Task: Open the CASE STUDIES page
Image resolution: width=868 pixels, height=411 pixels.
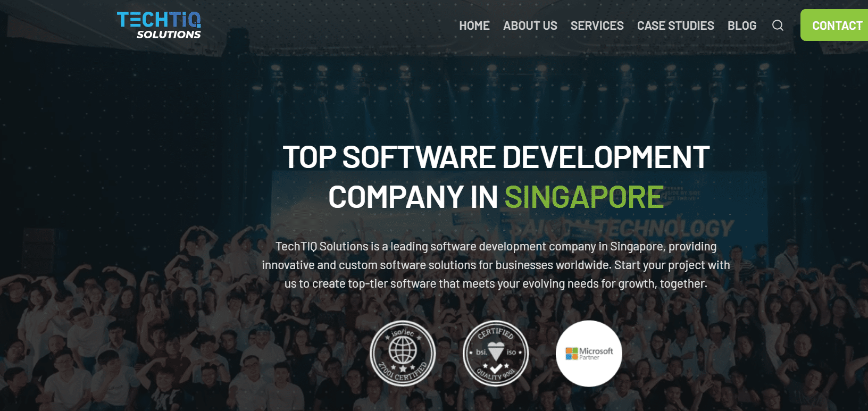Action: (675, 26)
